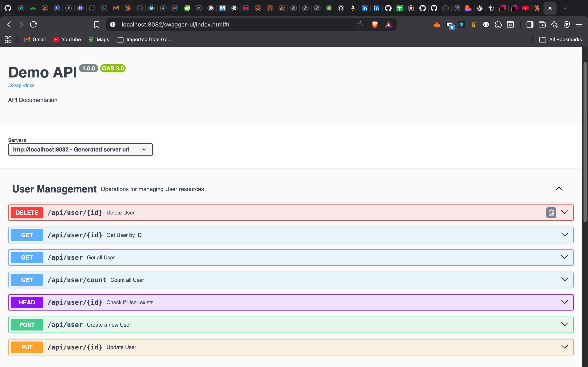This screenshot has height=367, width=588.
Task: Click the share icon in the address bar
Action: (x=360, y=24)
